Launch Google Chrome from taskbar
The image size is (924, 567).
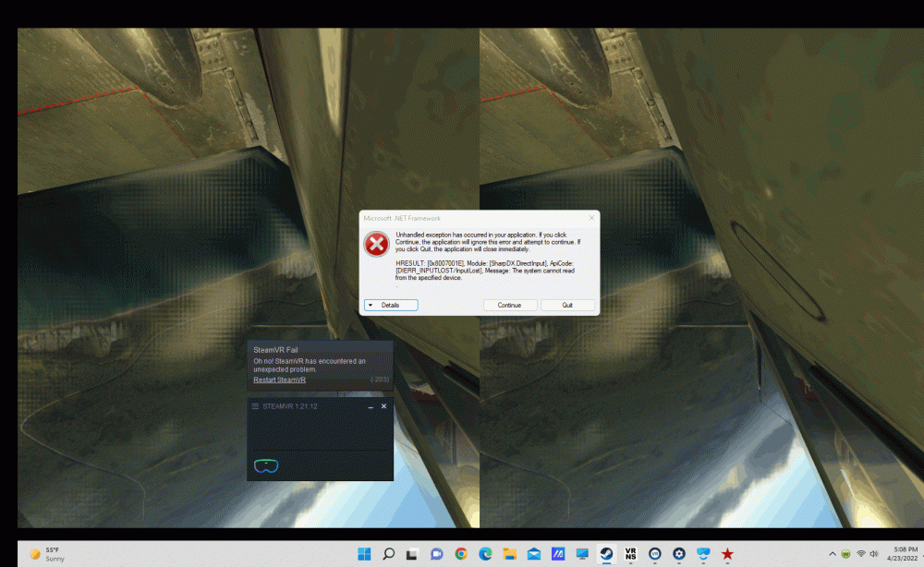click(x=461, y=554)
